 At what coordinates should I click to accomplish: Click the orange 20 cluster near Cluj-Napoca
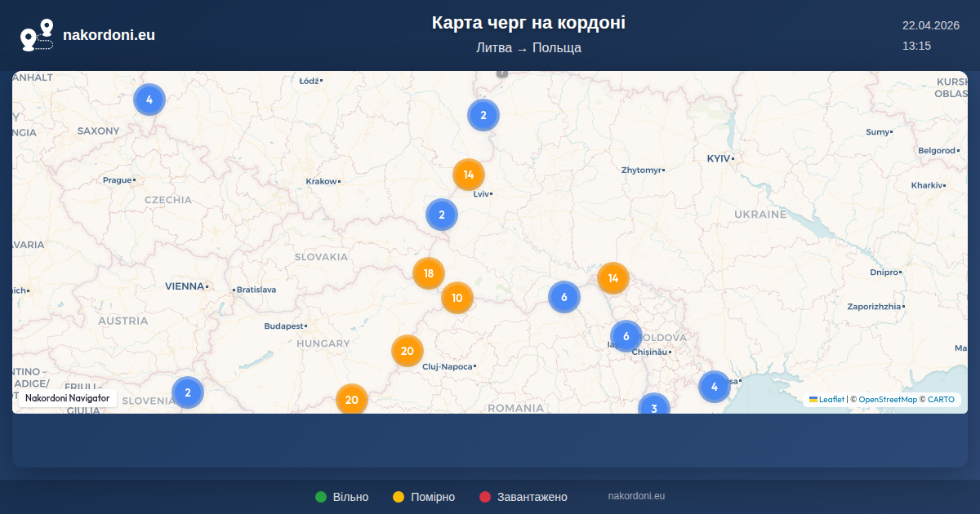pyautogui.click(x=408, y=351)
